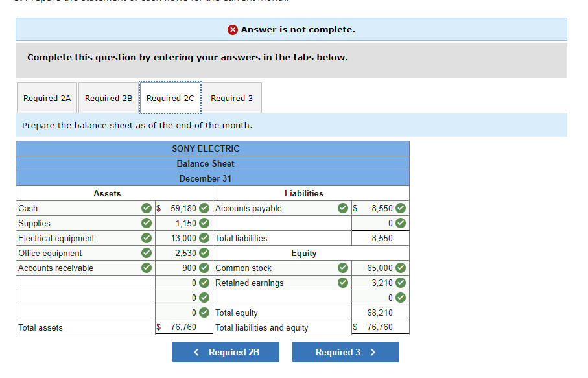This screenshot has height=378, width=588.
Task: Click 'Answer is not complete.' message
Action: tap(298, 30)
